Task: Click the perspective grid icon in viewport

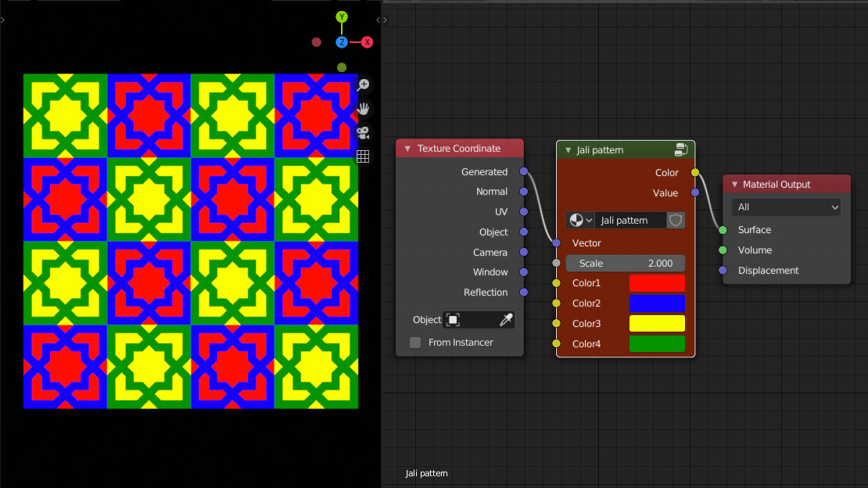Action: tap(363, 156)
